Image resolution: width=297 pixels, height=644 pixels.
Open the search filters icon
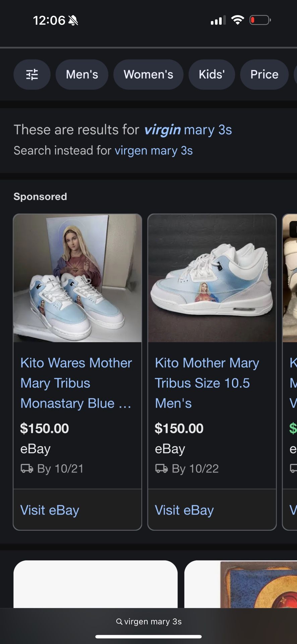[32, 74]
